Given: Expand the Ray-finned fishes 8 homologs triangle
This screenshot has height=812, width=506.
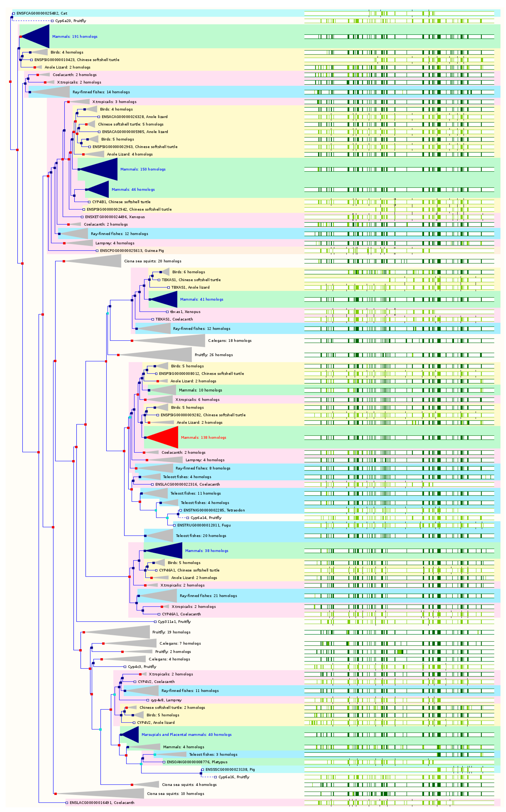Looking at the screenshot, I should [x=155, y=468].
